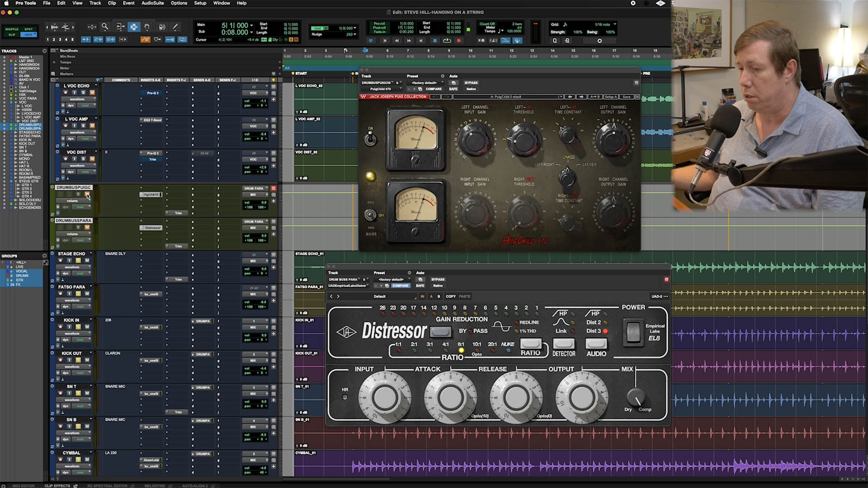
Task: Click COMPARE in PuigChild plugin header
Action: (433, 89)
